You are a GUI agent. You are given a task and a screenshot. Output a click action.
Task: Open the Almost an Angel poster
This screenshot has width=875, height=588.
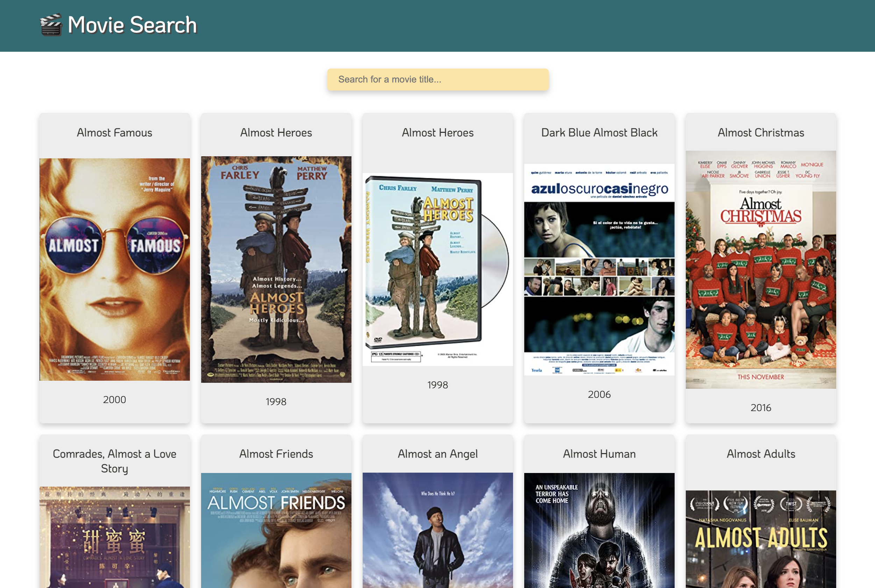click(x=438, y=530)
